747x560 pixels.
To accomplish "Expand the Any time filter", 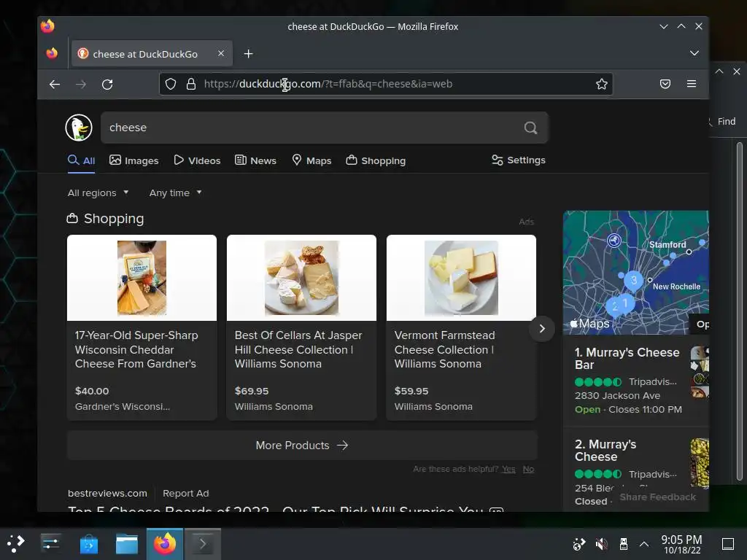I will click(x=175, y=192).
